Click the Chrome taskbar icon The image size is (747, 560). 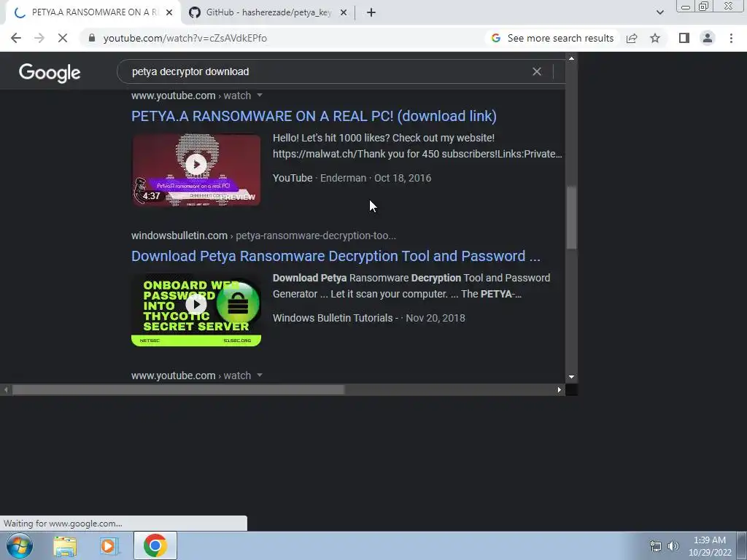[155, 545]
